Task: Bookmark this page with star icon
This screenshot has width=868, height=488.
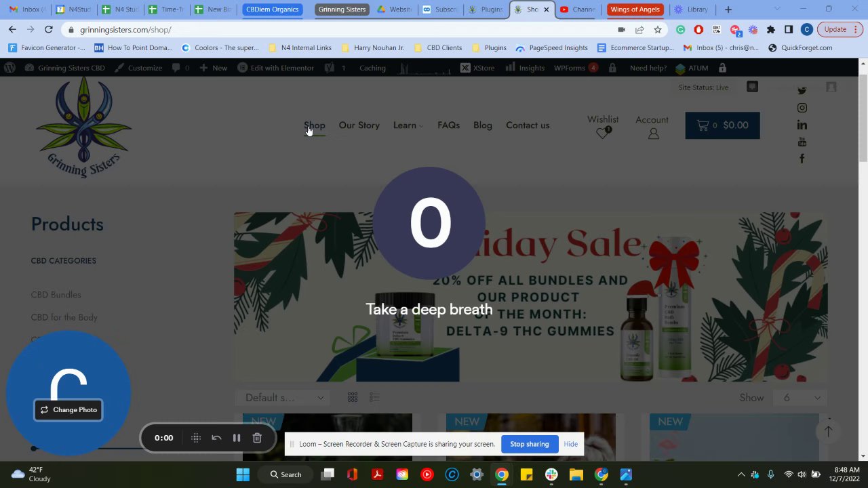Action: [x=657, y=30]
